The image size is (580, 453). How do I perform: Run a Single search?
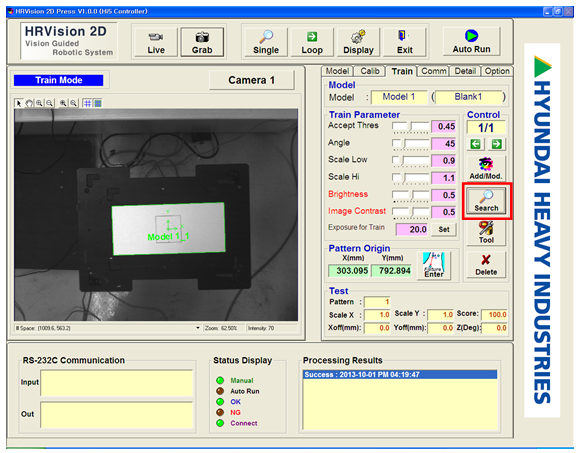(266, 43)
